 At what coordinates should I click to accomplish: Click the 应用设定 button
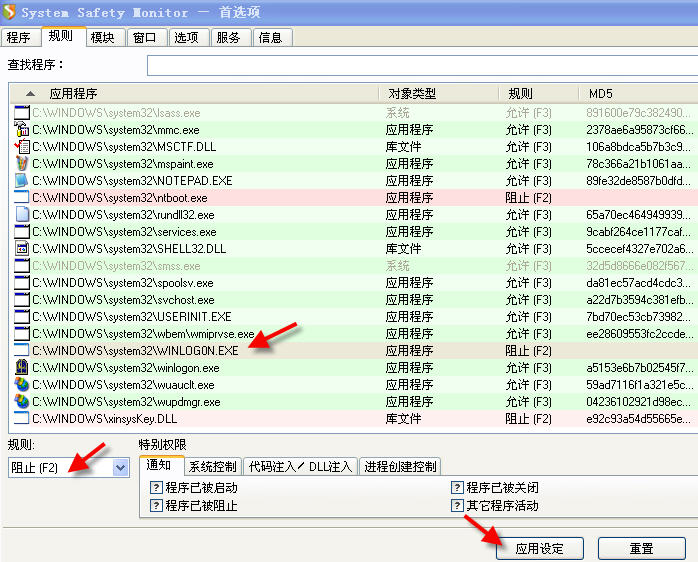click(x=540, y=548)
